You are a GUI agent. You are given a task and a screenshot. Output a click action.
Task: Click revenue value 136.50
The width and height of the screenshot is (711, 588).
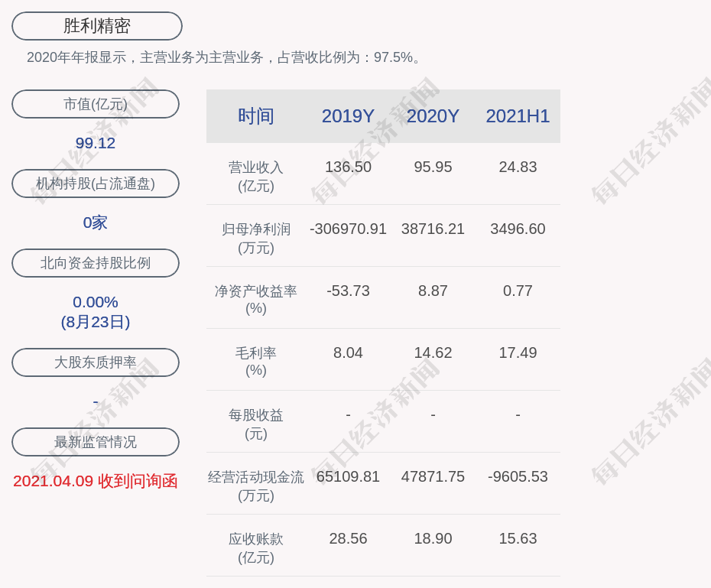coord(348,167)
